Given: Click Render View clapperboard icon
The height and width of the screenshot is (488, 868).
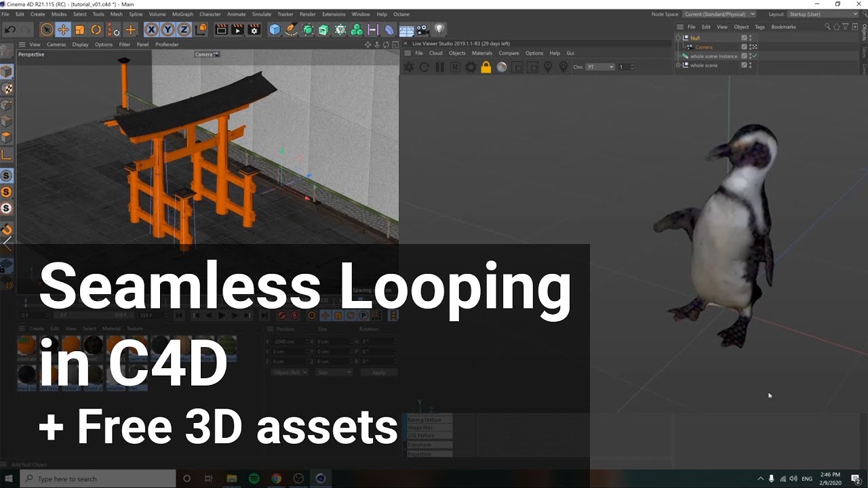Looking at the screenshot, I should pyautogui.click(x=221, y=30).
